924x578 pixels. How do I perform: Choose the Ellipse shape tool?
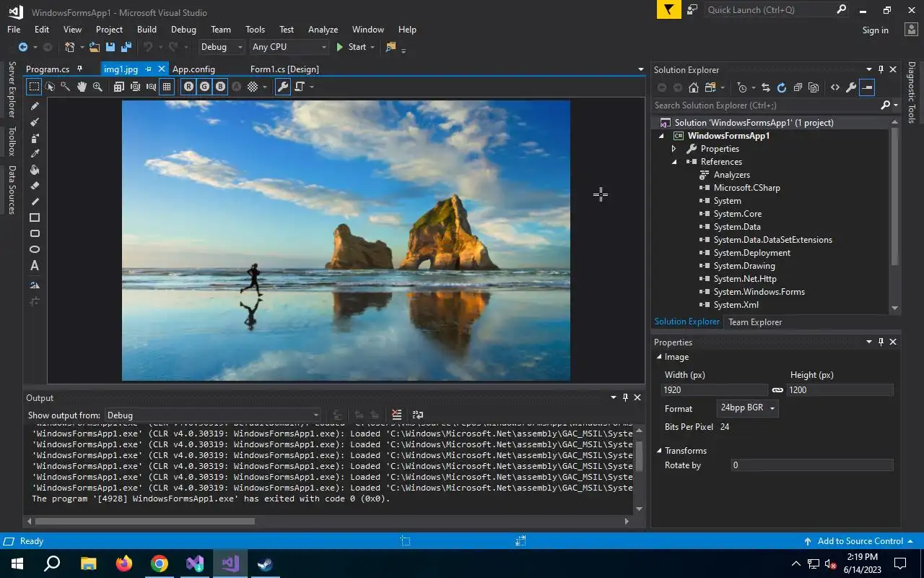coord(35,249)
